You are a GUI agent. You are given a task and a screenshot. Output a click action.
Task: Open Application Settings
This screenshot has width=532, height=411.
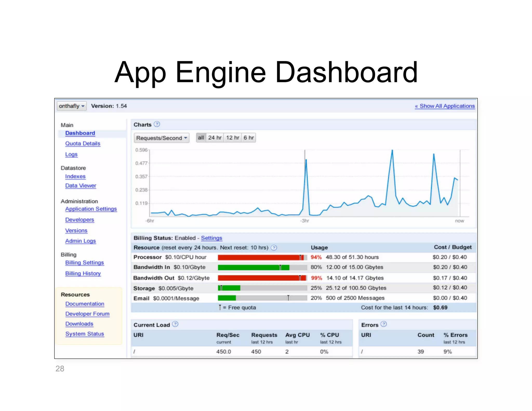[x=91, y=209]
